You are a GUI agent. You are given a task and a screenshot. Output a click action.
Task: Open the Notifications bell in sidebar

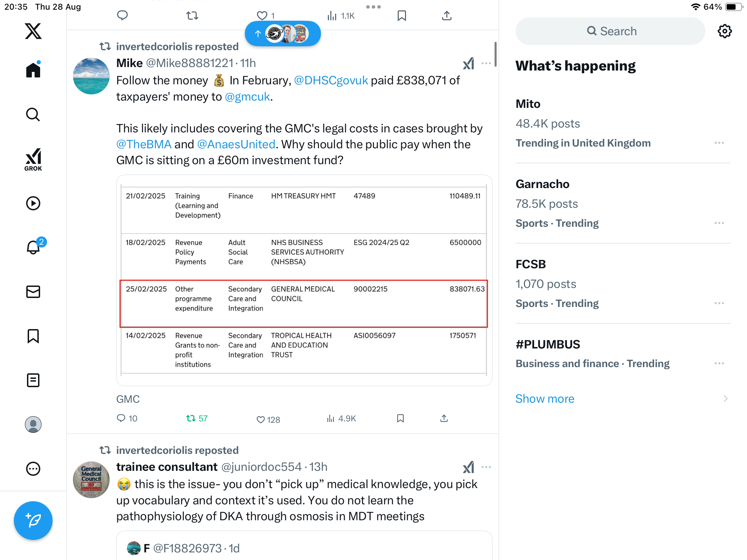[x=33, y=247]
